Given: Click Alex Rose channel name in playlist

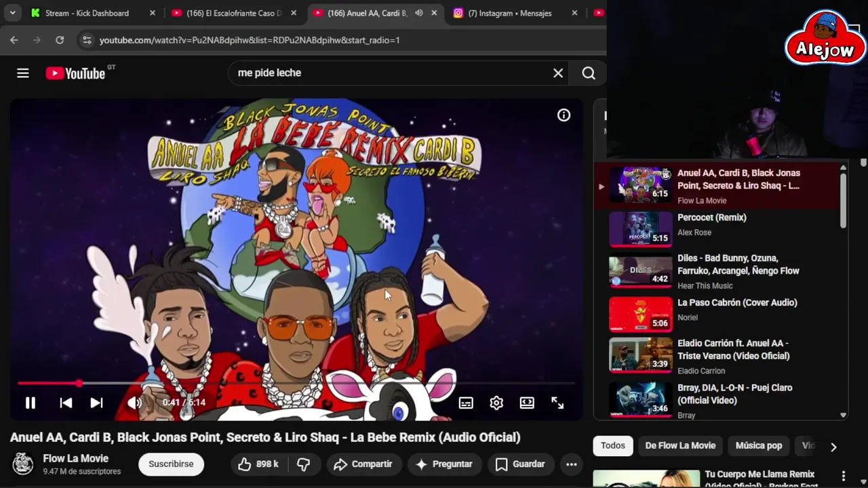Looking at the screenshot, I should (x=694, y=232).
